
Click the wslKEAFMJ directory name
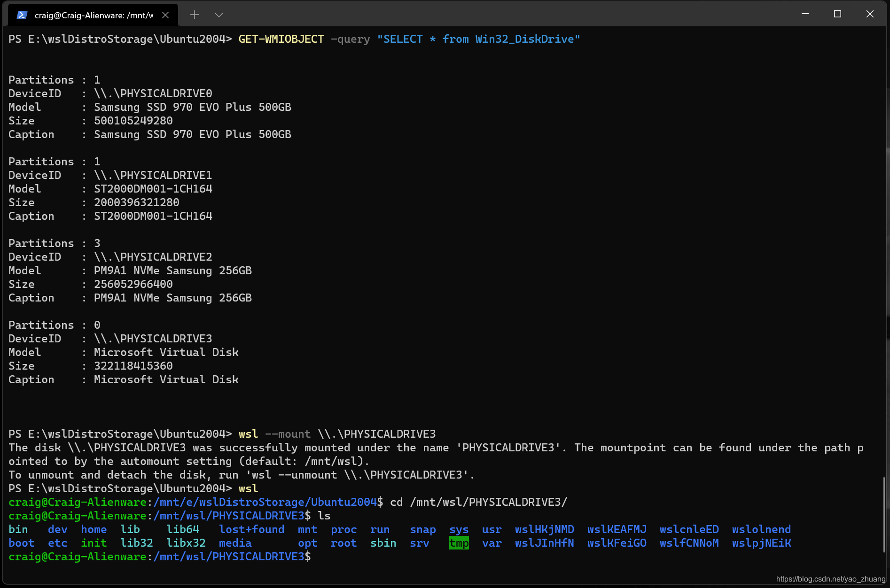[617, 529]
